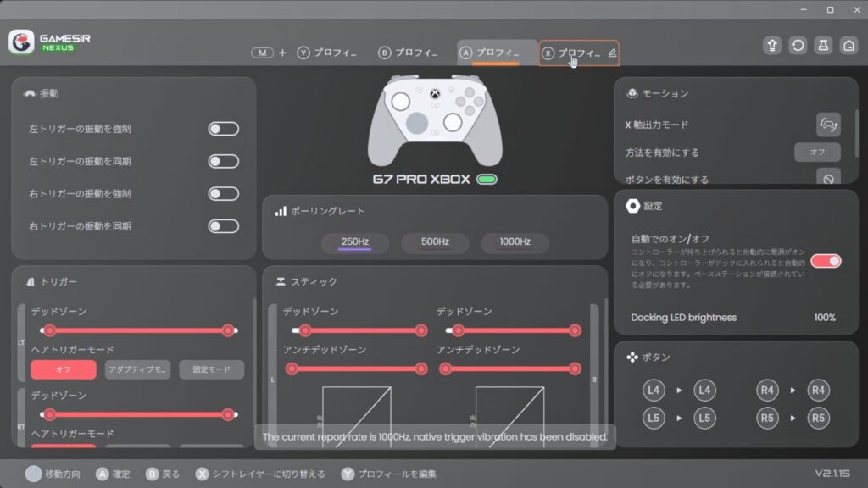Open the オフ dropdown beside 方法を有効にする
868x488 pixels.
click(x=817, y=152)
